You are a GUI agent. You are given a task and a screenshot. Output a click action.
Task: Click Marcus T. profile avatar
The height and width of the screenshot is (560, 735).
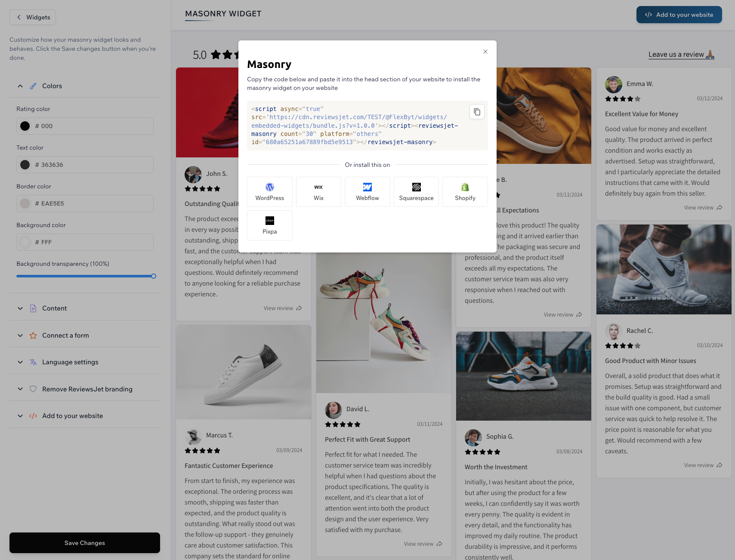(193, 437)
